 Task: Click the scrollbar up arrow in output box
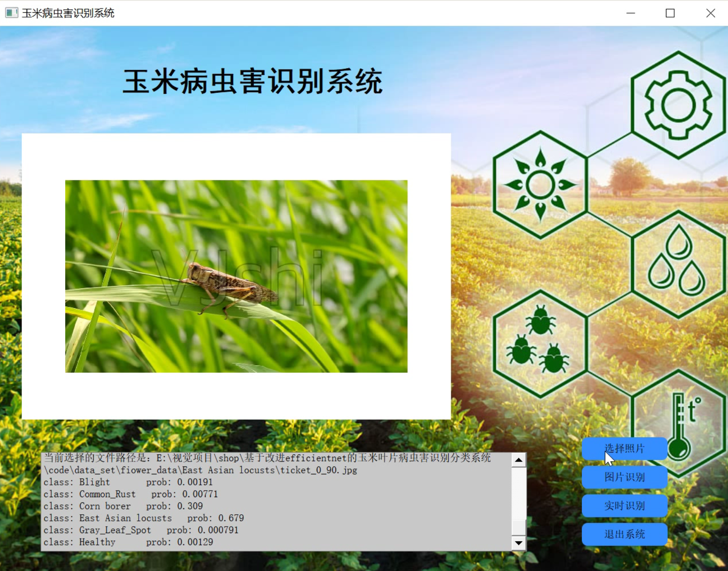(x=519, y=460)
